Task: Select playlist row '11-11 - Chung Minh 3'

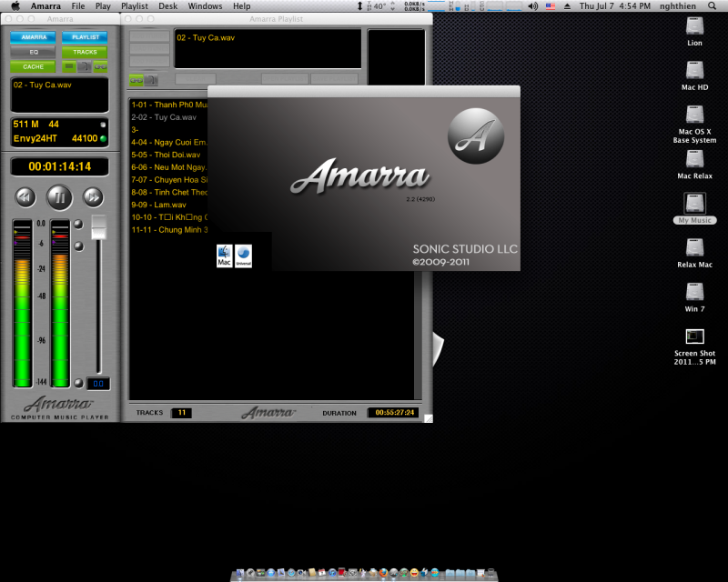Action: [169, 230]
